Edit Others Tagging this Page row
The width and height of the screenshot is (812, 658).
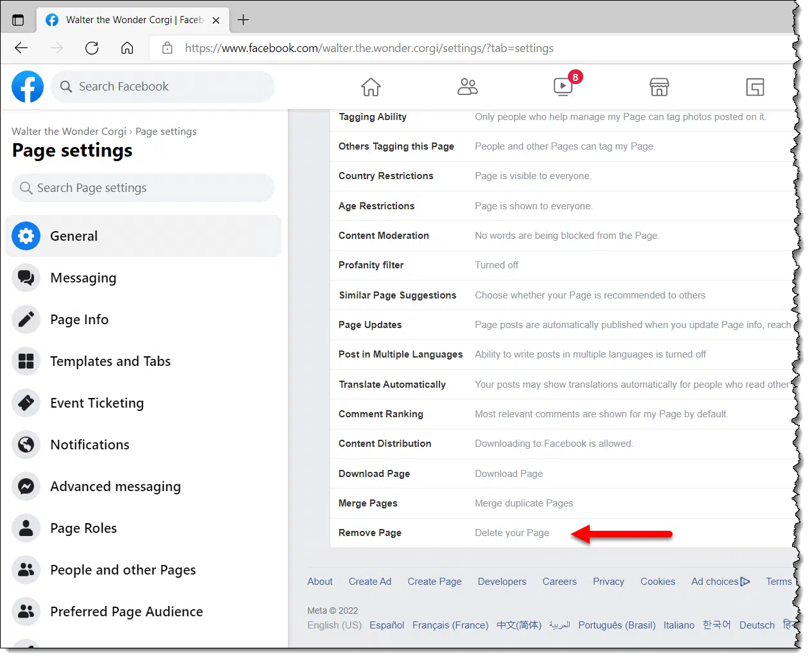coord(563,146)
